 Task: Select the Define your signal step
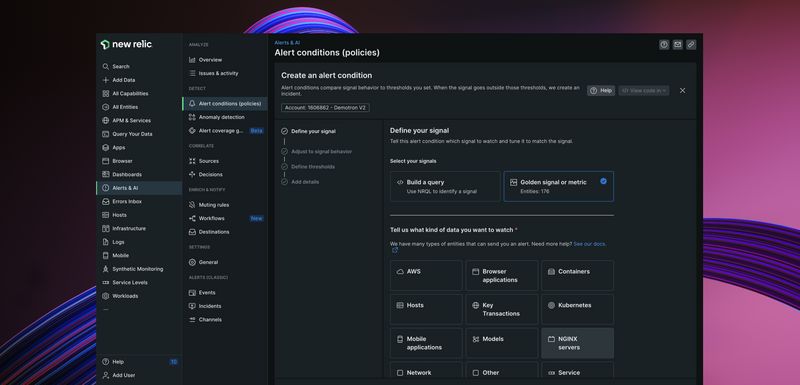pyautogui.click(x=308, y=131)
